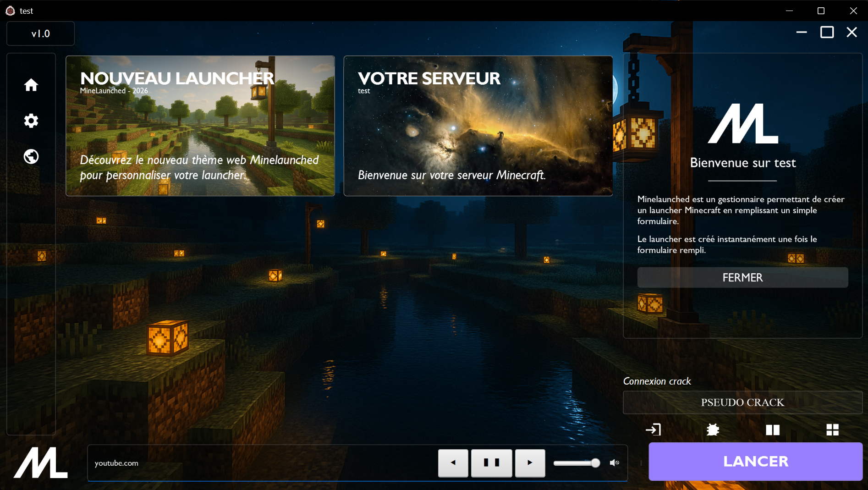
Task: Skip to the next music track
Action: point(530,463)
